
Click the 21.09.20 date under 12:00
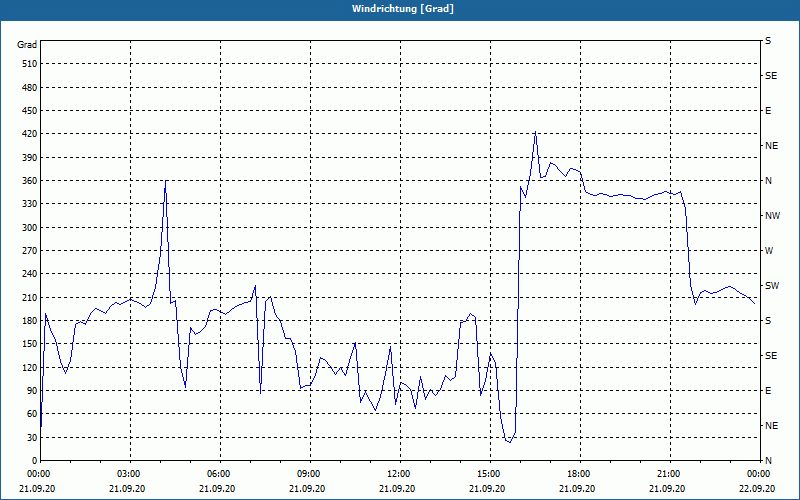[396, 488]
